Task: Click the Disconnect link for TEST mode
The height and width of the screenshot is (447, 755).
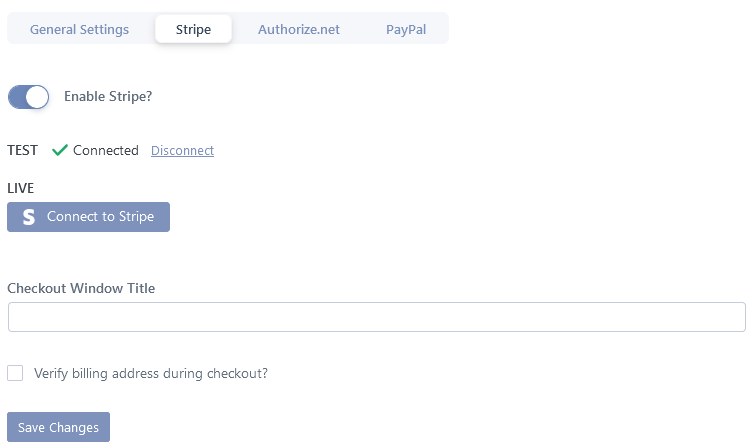Action: (182, 151)
